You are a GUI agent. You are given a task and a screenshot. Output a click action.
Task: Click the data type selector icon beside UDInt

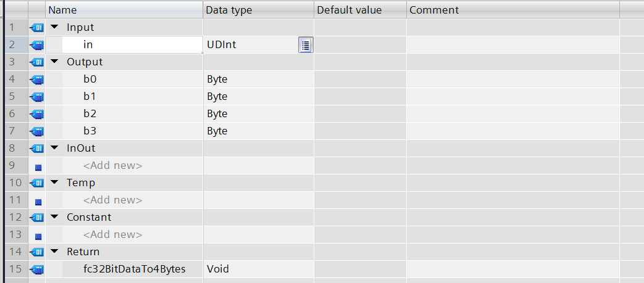tap(306, 44)
